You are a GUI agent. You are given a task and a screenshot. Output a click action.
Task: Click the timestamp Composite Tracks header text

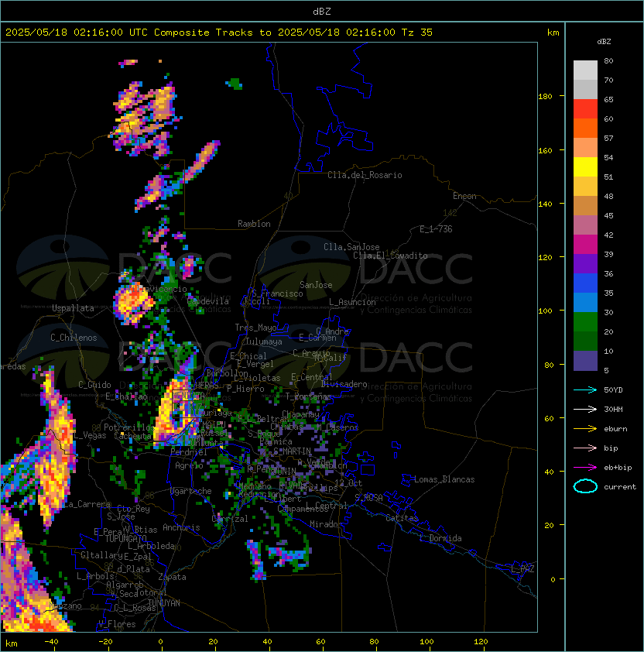219,33
